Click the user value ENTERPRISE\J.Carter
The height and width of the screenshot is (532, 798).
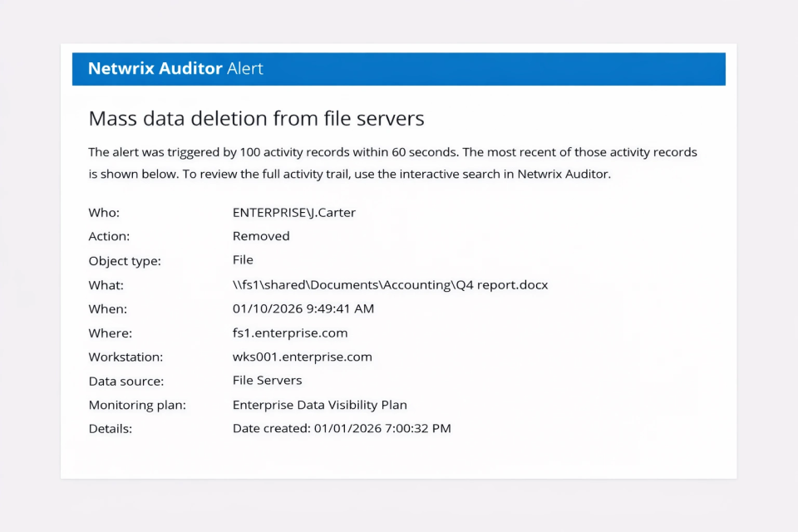click(x=294, y=212)
